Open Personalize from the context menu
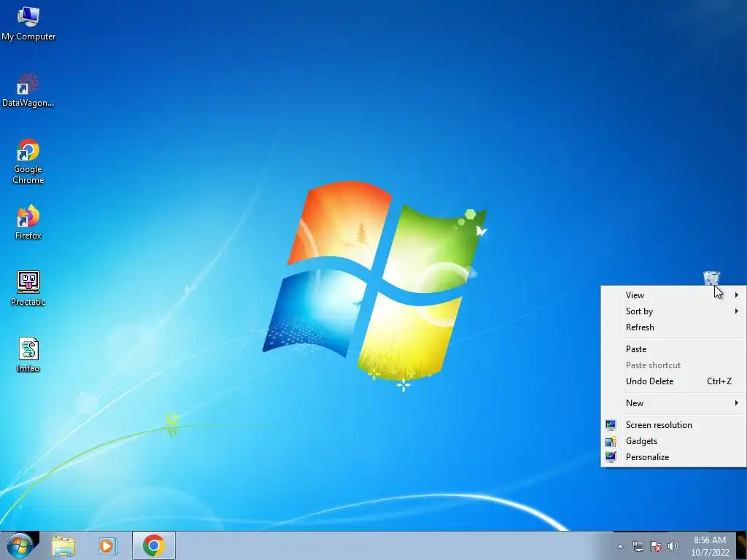This screenshot has width=747, height=560. pos(673,457)
